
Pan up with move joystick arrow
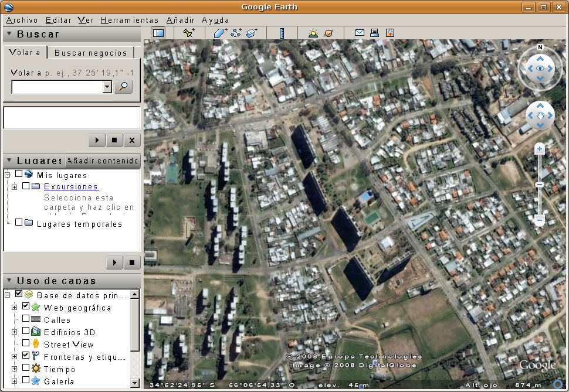coord(540,106)
